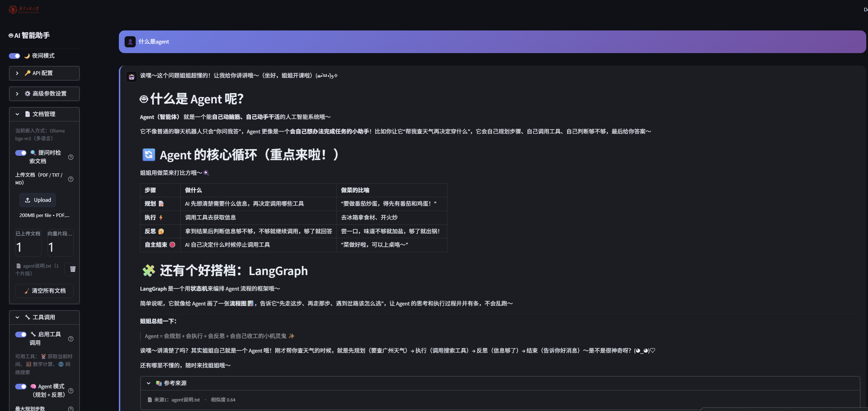Collapse the 工具调用 section
This screenshot has height=411, width=868.
click(x=44, y=318)
